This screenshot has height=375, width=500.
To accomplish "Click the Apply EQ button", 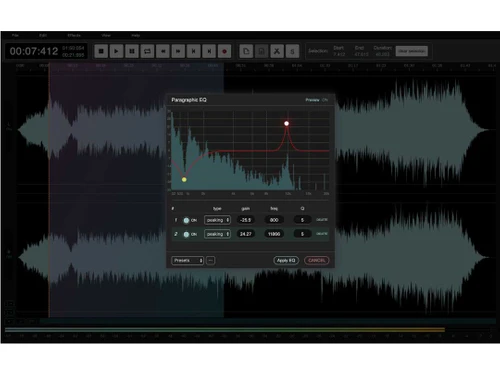I will point(286,260).
